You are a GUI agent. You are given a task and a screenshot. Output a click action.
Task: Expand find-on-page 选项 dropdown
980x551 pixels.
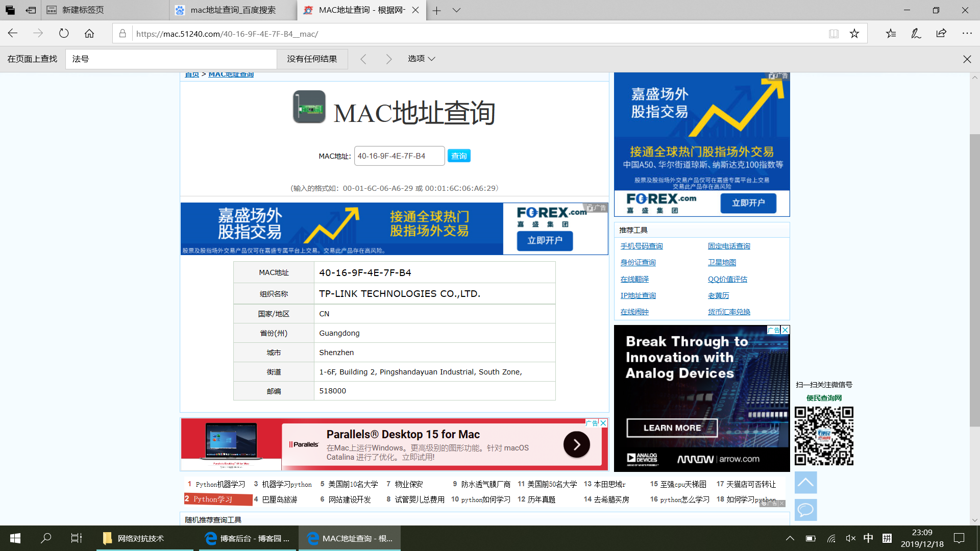421,59
